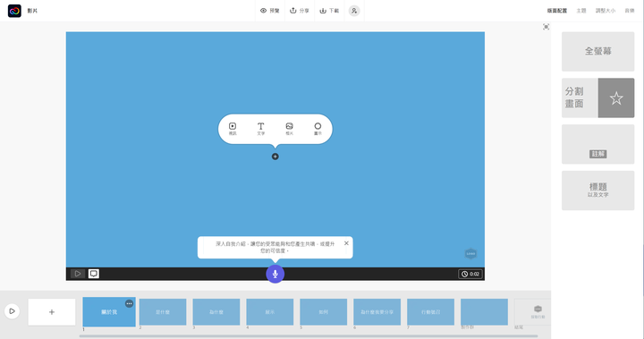Click the purple microphone record button

coord(275,274)
